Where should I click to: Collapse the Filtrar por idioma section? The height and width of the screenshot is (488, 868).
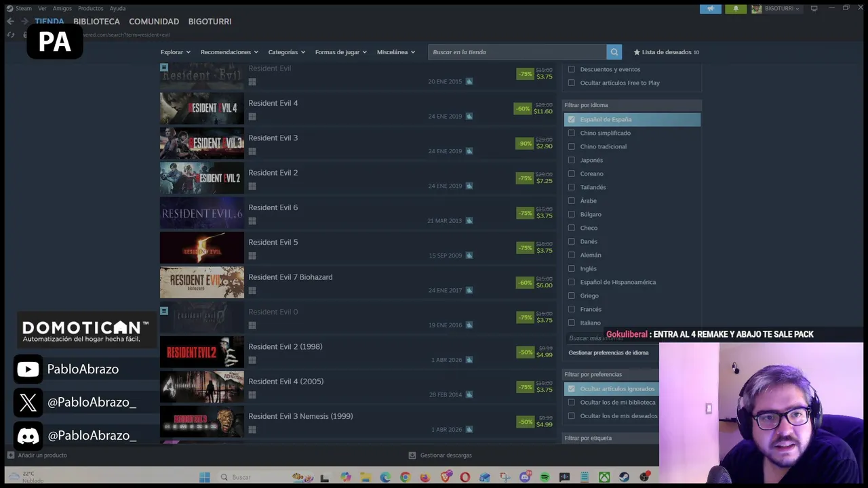click(632, 105)
